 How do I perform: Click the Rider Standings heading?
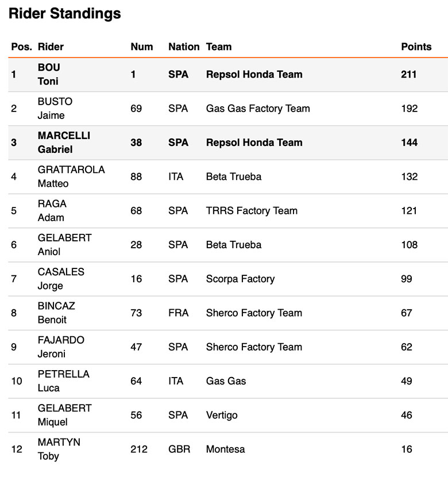click(65, 14)
